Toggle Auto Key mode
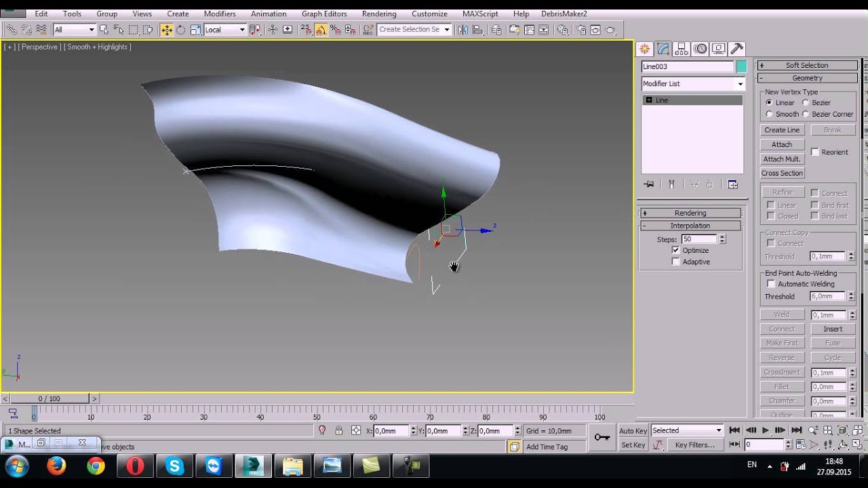This screenshot has height=488, width=868. (633, 431)
